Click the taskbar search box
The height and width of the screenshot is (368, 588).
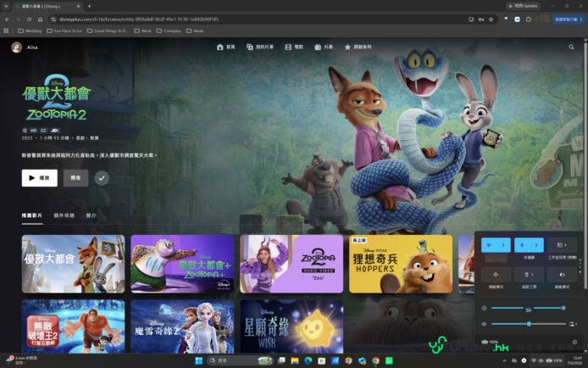pyautogui.click(x=240, y=361)
